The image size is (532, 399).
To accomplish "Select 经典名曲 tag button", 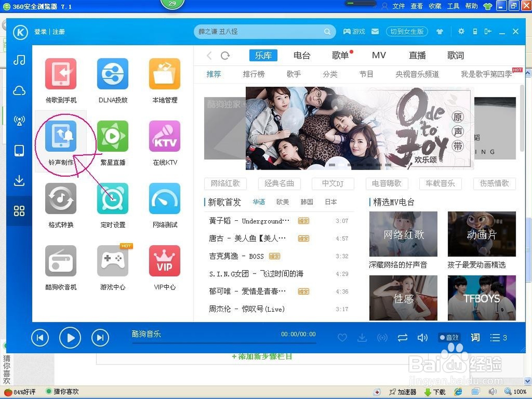I will 279,184.
